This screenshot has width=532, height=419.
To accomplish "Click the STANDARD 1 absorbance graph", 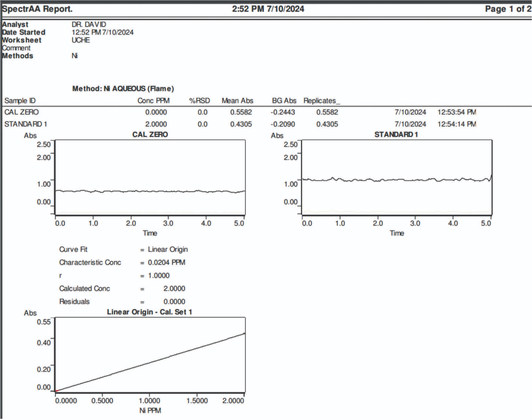I will (x=397, y=177).
